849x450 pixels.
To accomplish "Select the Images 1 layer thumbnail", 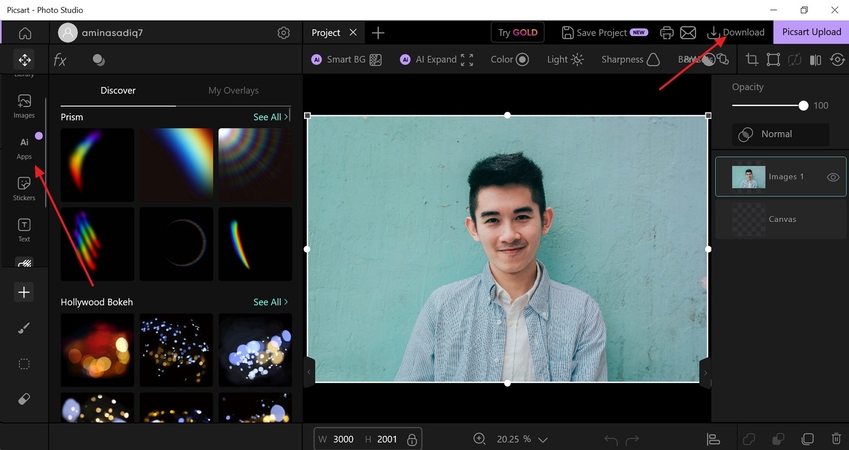I will click(x=748, y=177).
